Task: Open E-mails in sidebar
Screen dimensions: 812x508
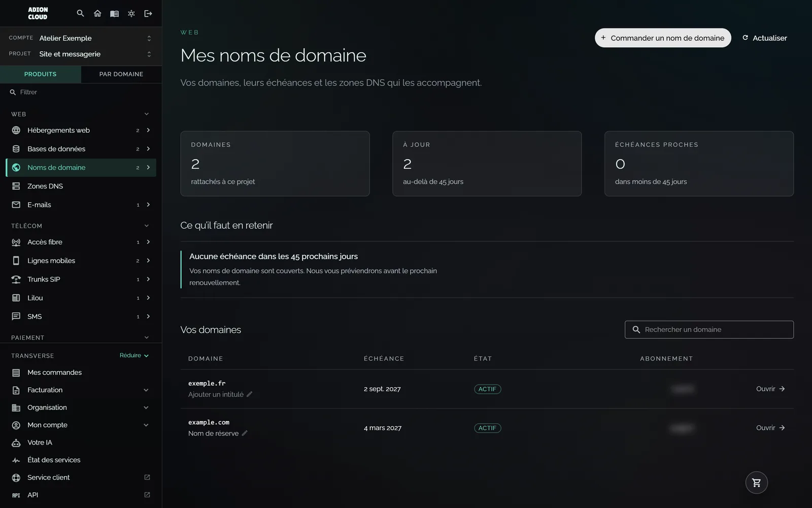Action: pos(81,205)
